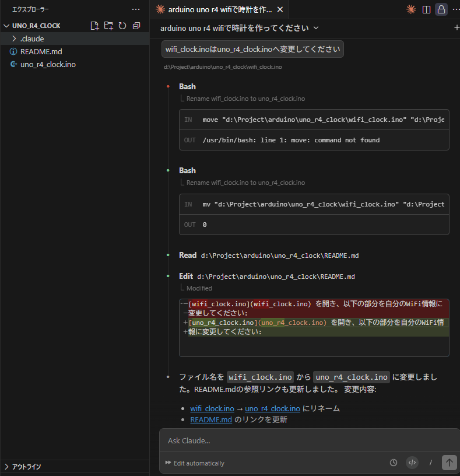This screenshot has width=460, height=476.
Task: Collapse all folders in Explorer
Action: tap(136, 26)
